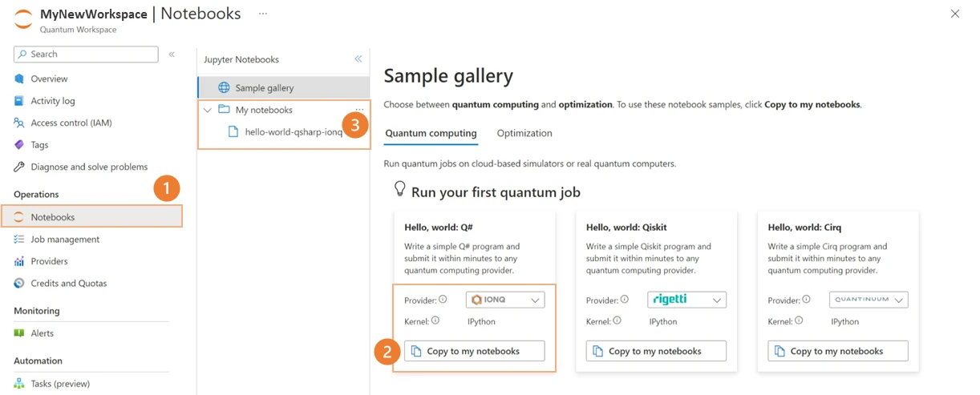The image size is (980, 395).
Task: Open the Rigetti provider dropdown
Action: click(x=686, y=300)
